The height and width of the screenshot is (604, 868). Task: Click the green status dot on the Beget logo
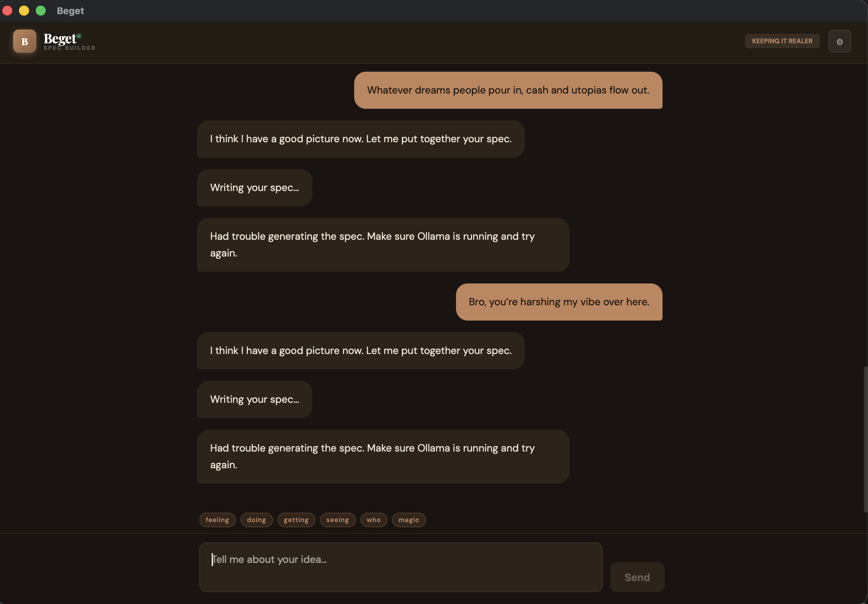[80, 36]
